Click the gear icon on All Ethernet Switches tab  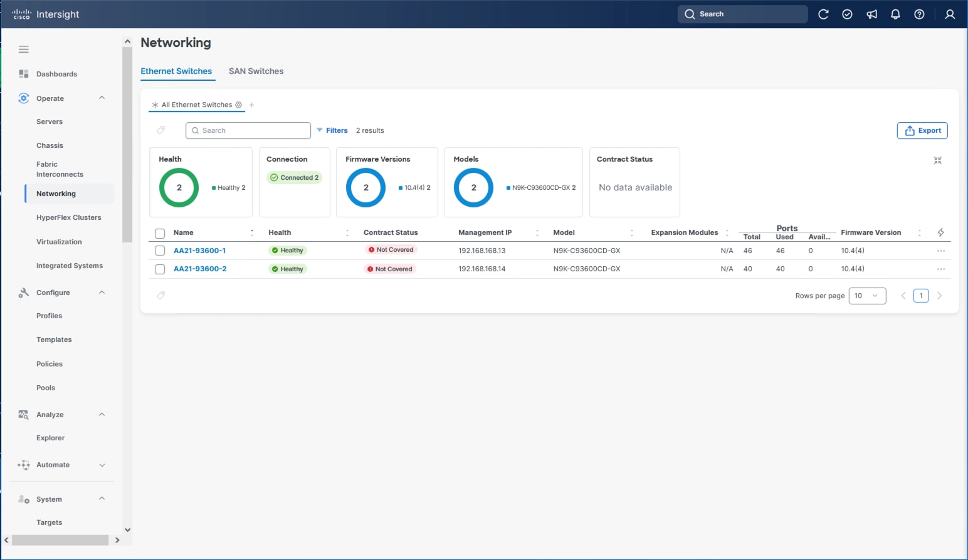click(239, 105)
